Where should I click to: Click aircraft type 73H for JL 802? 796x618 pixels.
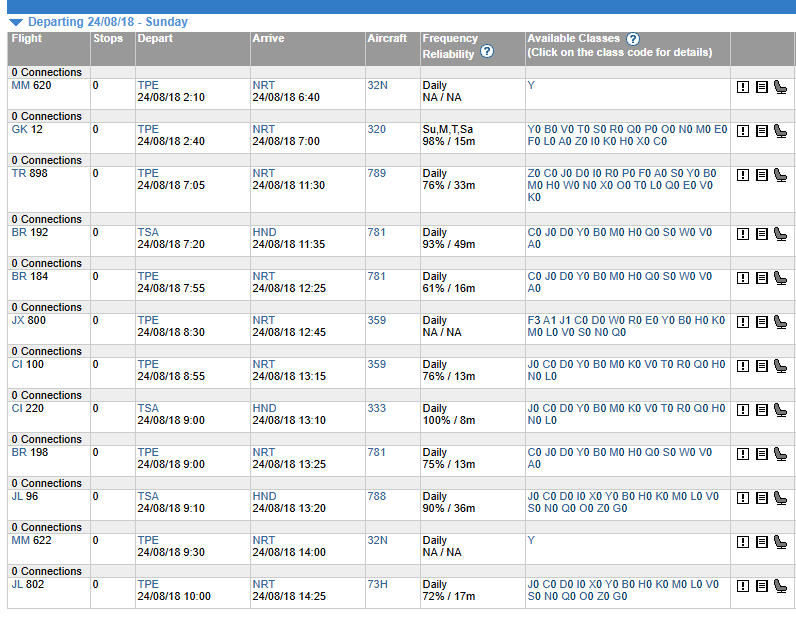377,584
